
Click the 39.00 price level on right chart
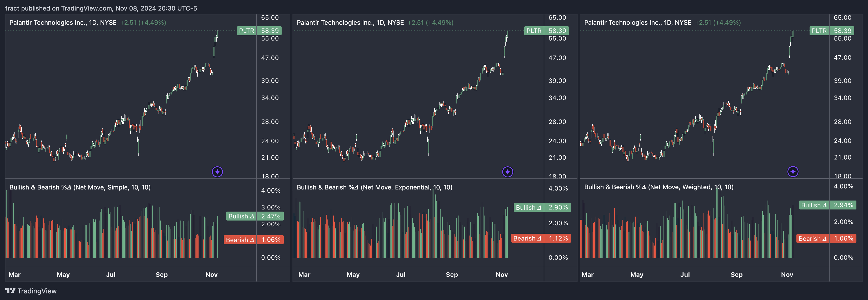click(842, 81)
